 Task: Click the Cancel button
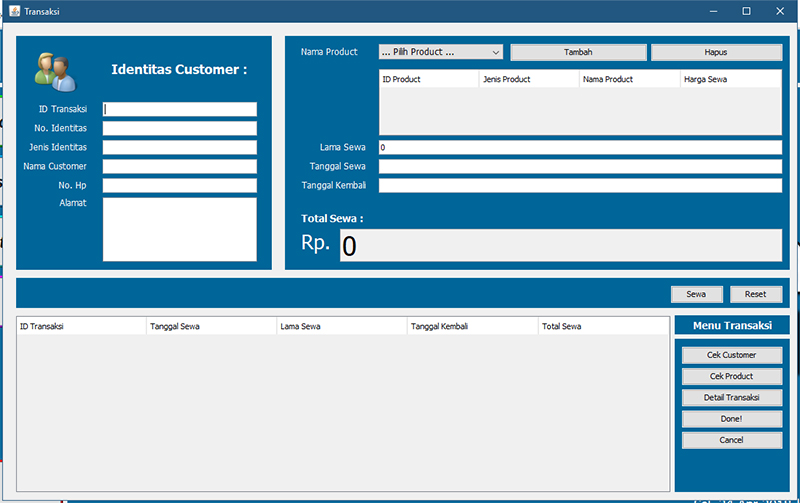pyautogui.click(x=732, y=440)
